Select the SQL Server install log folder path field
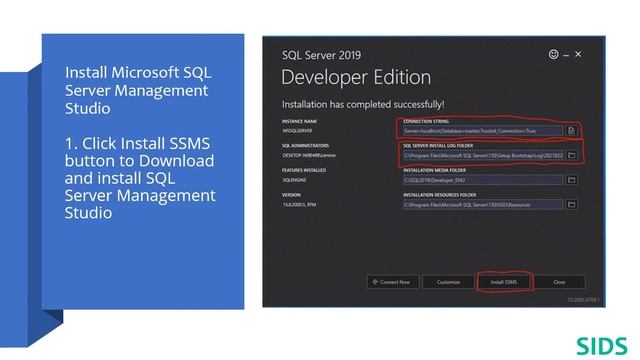 pos(483,156)
